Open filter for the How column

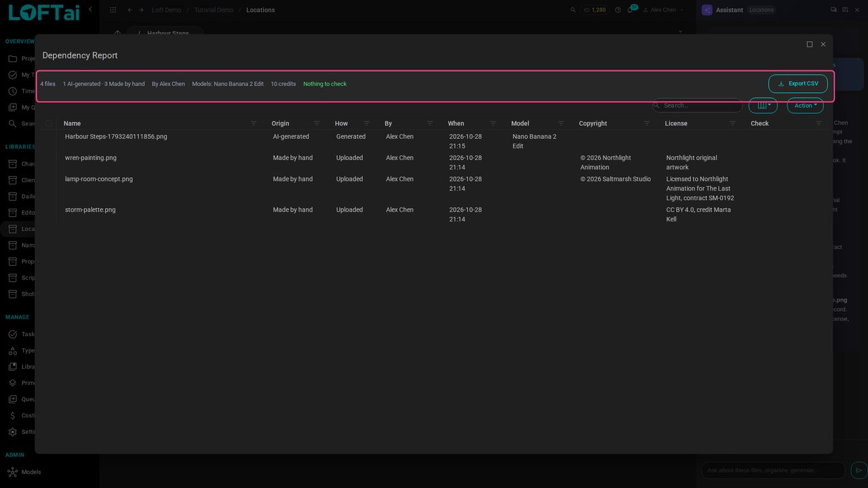click(367, 123)
